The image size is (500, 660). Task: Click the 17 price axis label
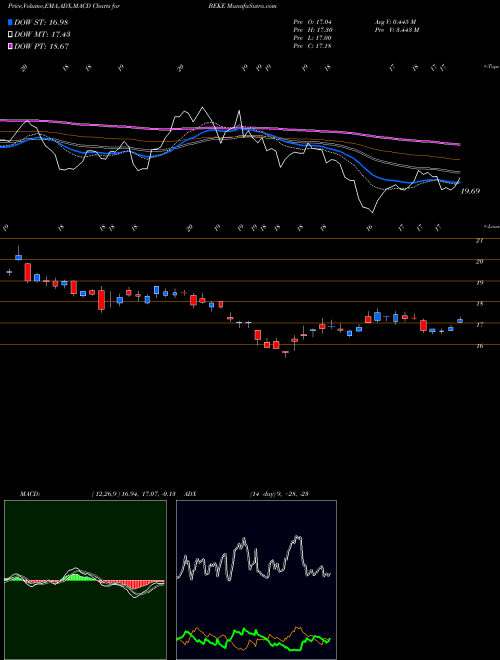[479, 325]
